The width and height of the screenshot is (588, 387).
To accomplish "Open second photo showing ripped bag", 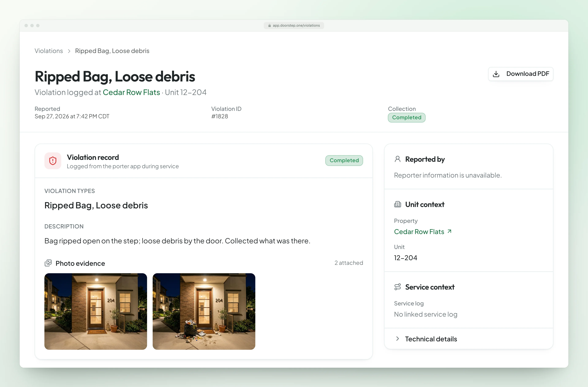I will [x=204, y=311].
